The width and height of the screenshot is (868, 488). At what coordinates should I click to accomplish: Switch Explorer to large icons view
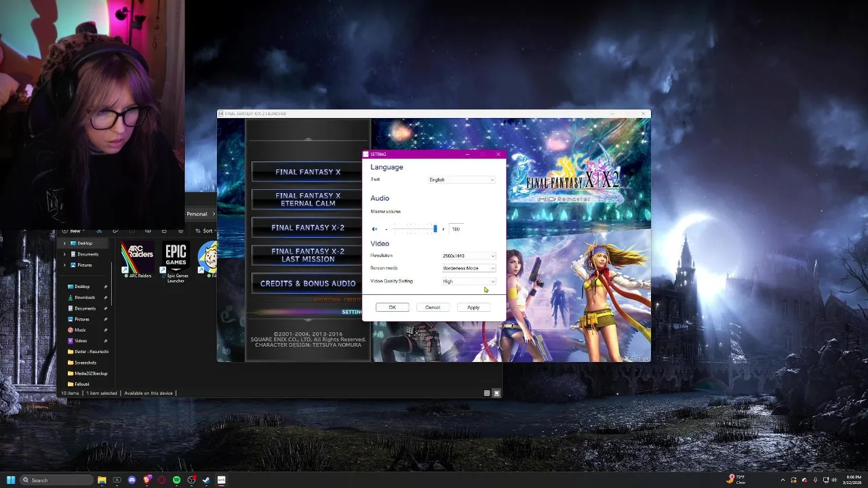[x=496, y=393]
